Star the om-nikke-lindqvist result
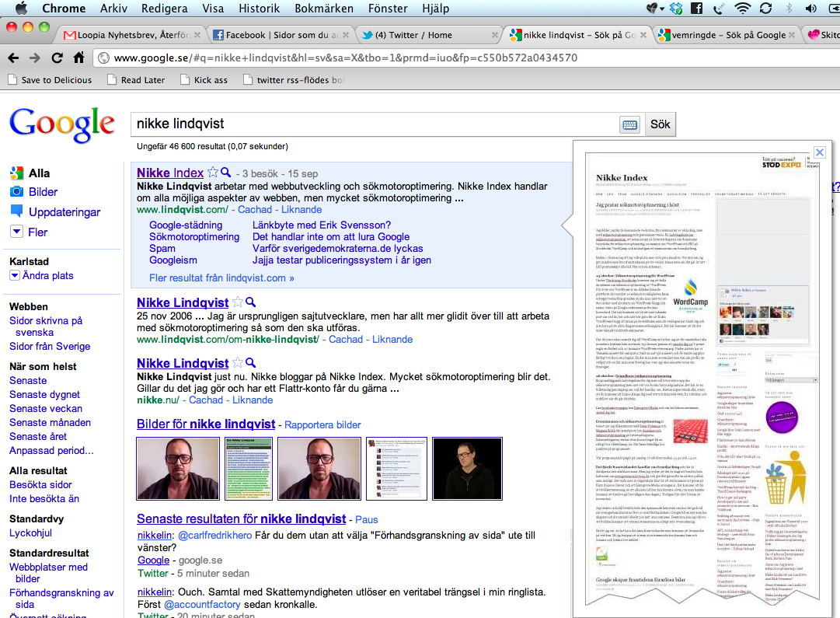The height and width of the screenshot is (618, 840). [237, 302]
